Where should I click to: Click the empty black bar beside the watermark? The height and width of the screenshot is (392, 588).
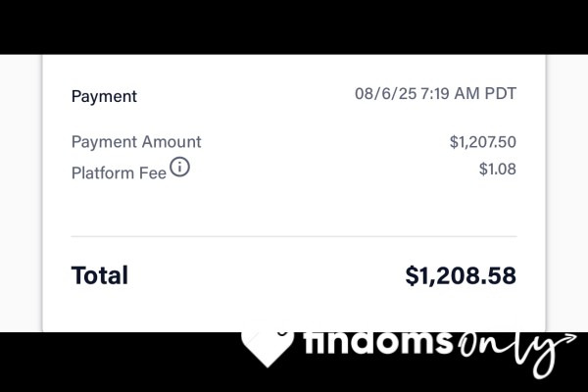click(x=120, y=362)
